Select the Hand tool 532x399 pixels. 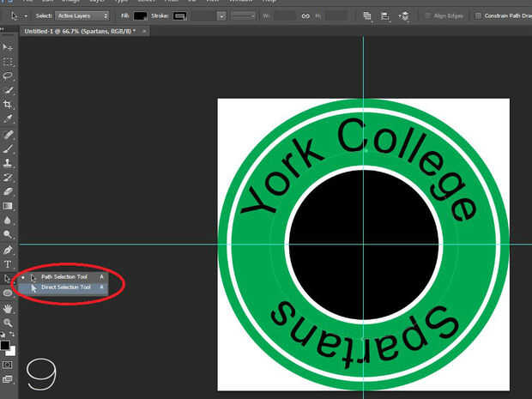pos(8,308)
